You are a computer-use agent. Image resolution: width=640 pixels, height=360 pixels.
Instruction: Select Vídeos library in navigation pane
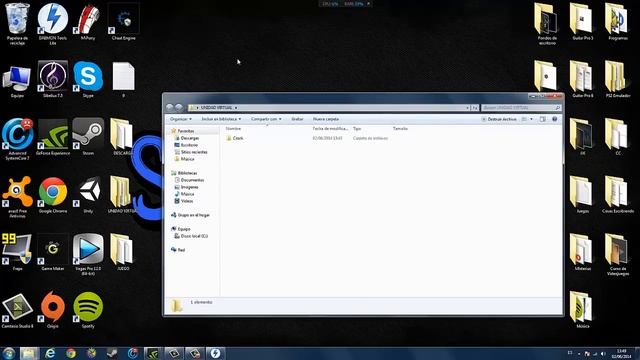(x=184, y=201)
